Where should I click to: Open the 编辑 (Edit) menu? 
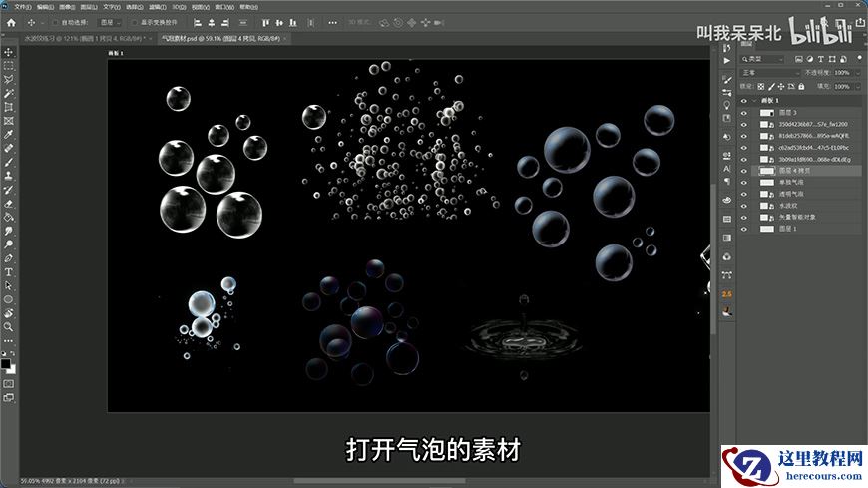pyautogui.click(x=45, y=7)
